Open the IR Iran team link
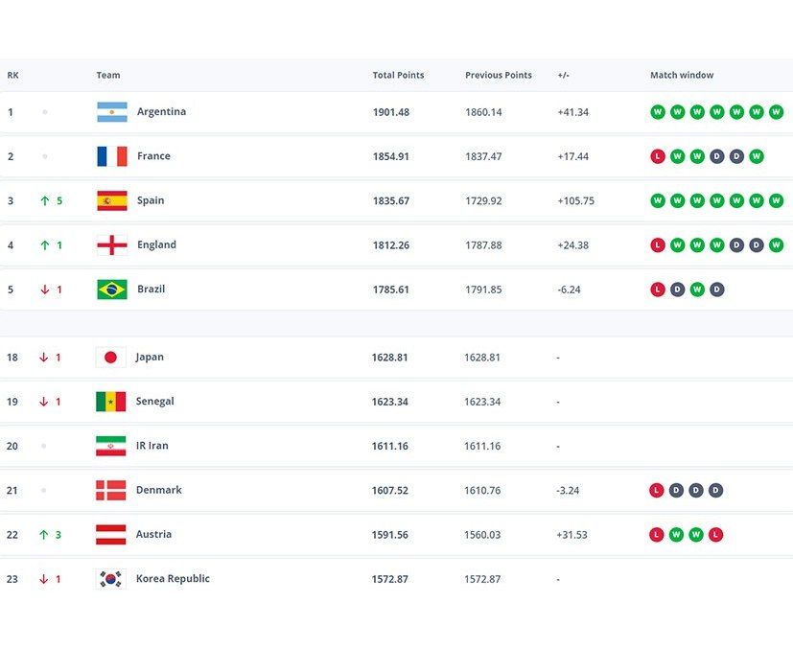This screenshot has width=793, height=672. [152, 446]
